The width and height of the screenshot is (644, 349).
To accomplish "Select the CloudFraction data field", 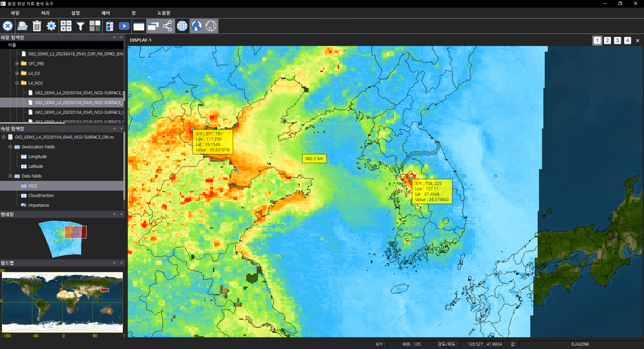I will tap(41, 196).
